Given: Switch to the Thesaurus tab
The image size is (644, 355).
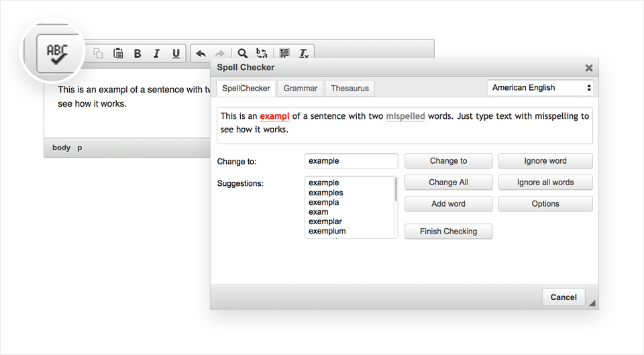Looking at the screenshot, I should [x=350, y=89].
